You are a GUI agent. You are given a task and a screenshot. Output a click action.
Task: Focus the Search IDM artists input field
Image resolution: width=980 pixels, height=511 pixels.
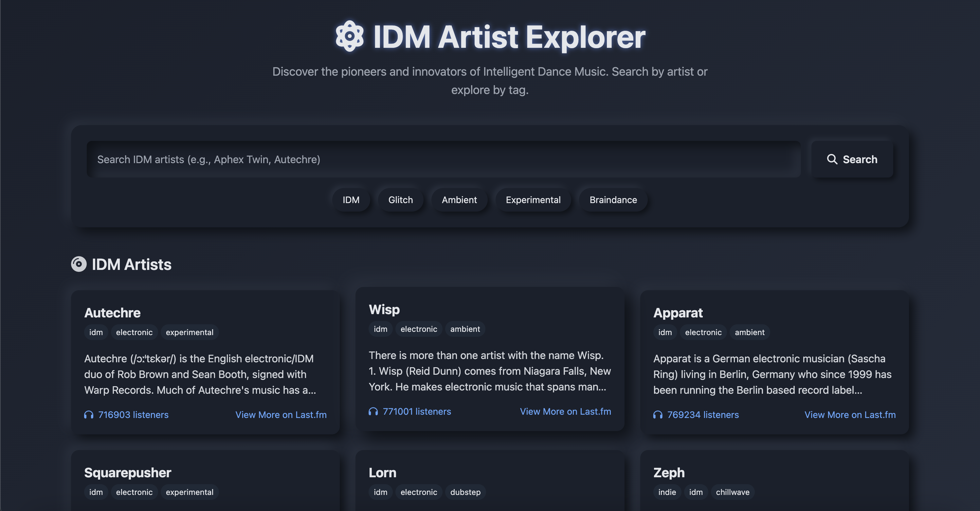pyautogui.click(x=443, y=159)
